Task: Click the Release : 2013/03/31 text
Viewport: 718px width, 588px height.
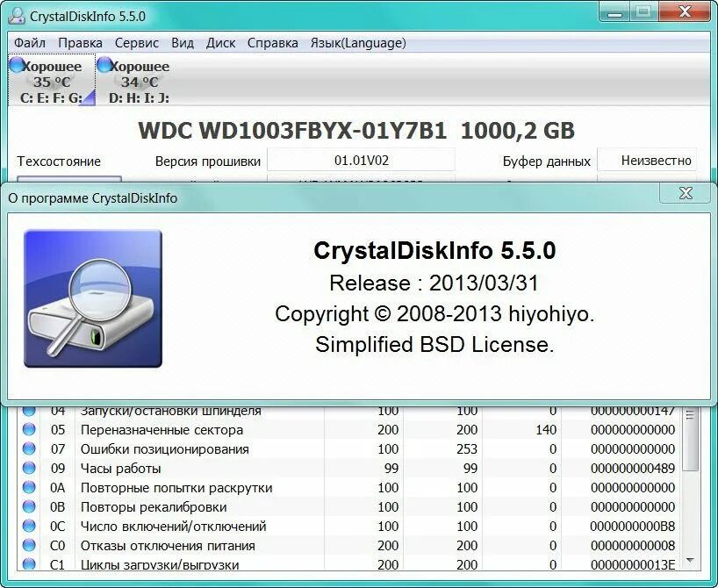Action: [434, 283]
